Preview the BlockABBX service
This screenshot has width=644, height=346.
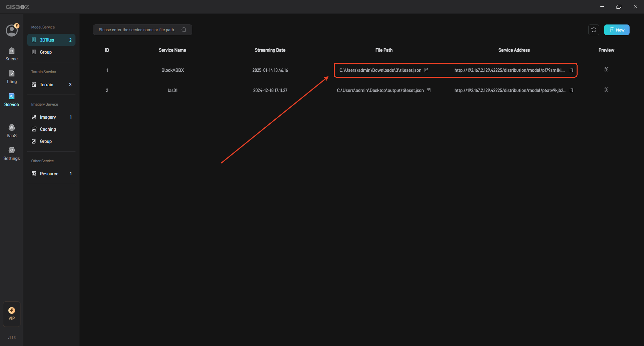coord(606,69)
